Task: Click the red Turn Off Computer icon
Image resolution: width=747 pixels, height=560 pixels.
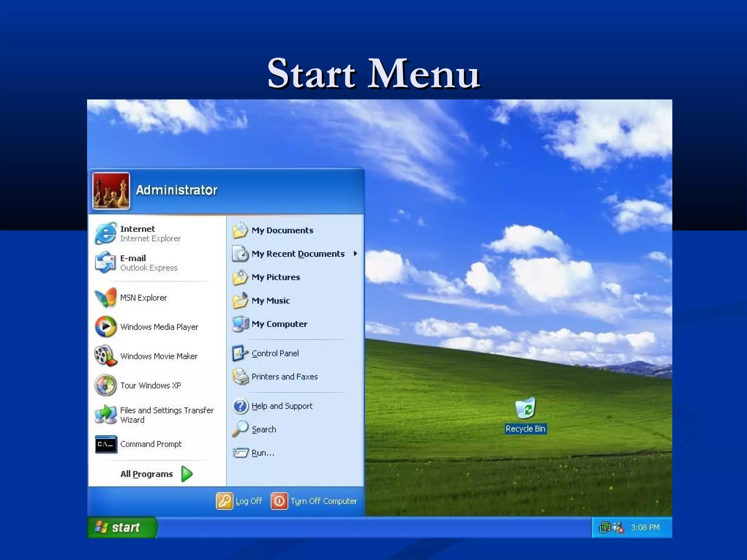Action: (279, 501)
